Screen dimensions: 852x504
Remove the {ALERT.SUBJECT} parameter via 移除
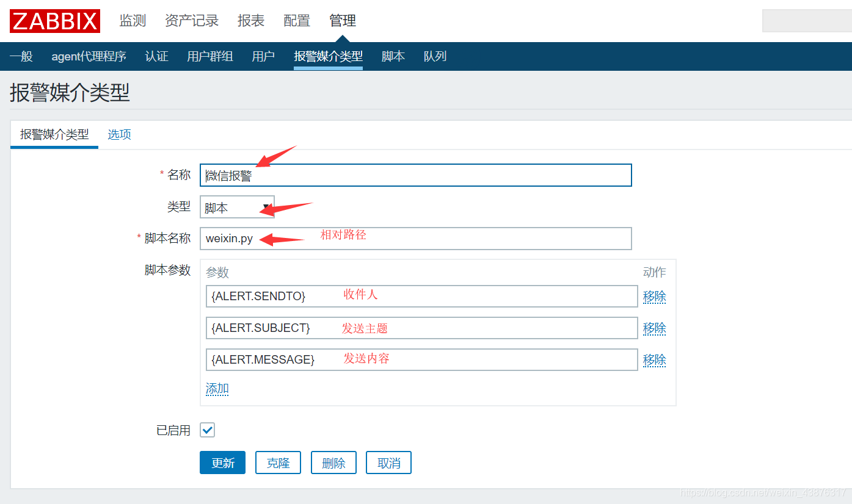pyautogui.click(x=655, y=328)
